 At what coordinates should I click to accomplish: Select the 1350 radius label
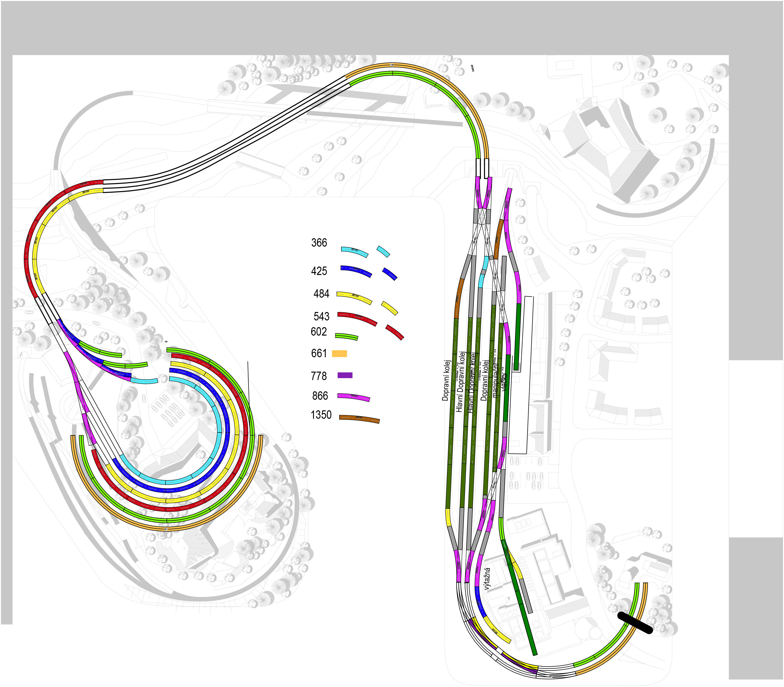pyautogui.click(x=321, y=415)
